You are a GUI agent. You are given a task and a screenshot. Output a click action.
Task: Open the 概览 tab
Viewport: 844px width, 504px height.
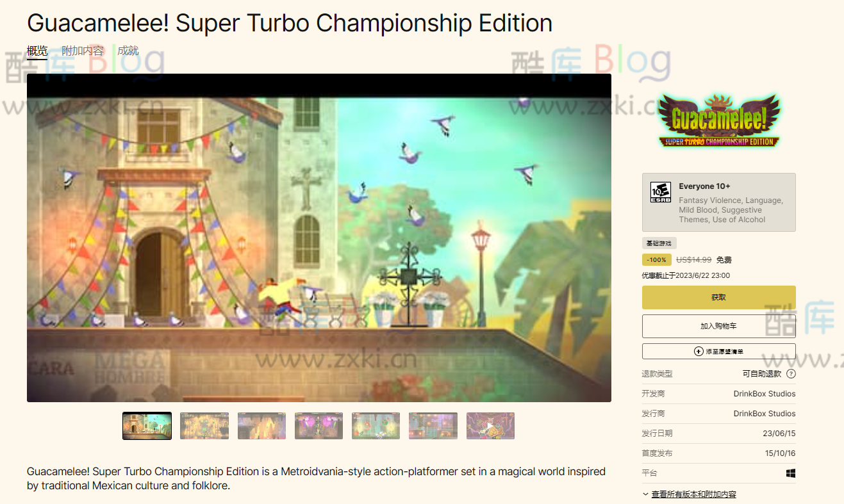pos(37,51)
